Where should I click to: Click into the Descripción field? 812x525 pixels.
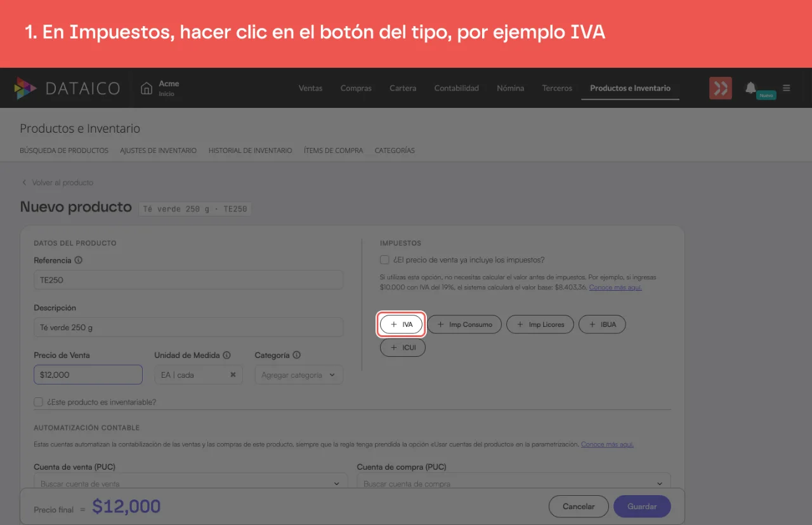point(188,328)
